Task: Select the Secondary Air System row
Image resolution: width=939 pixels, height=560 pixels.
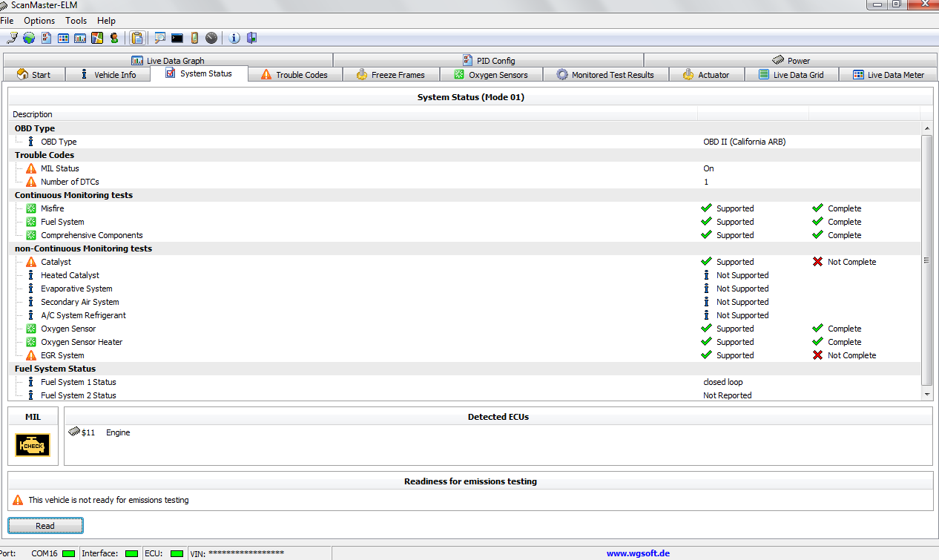Action: pos(466,302)
